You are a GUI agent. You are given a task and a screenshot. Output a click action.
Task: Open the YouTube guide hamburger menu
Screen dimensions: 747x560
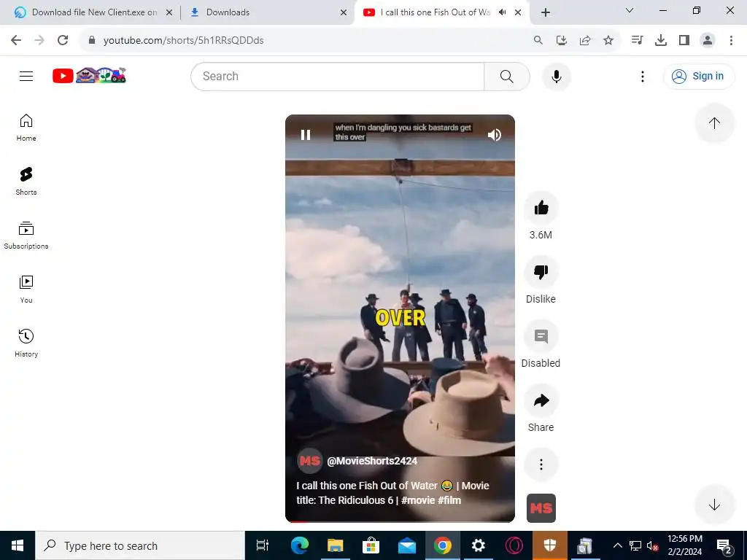click(x=26, y=76)
